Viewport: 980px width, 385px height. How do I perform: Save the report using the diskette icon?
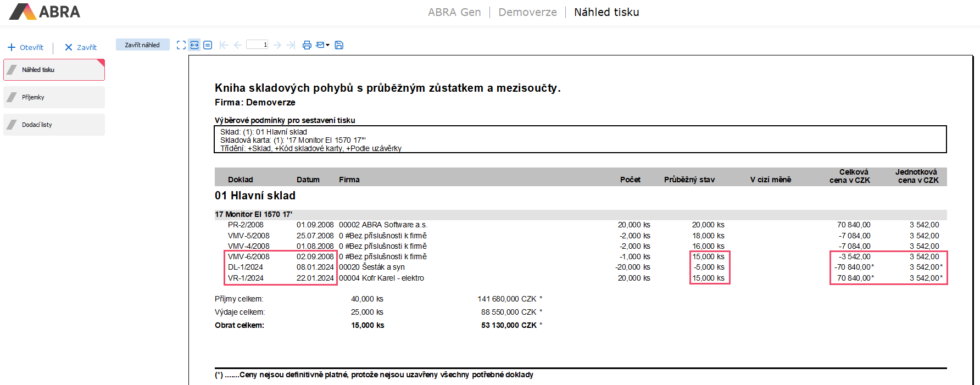click(x=339, y=45)
